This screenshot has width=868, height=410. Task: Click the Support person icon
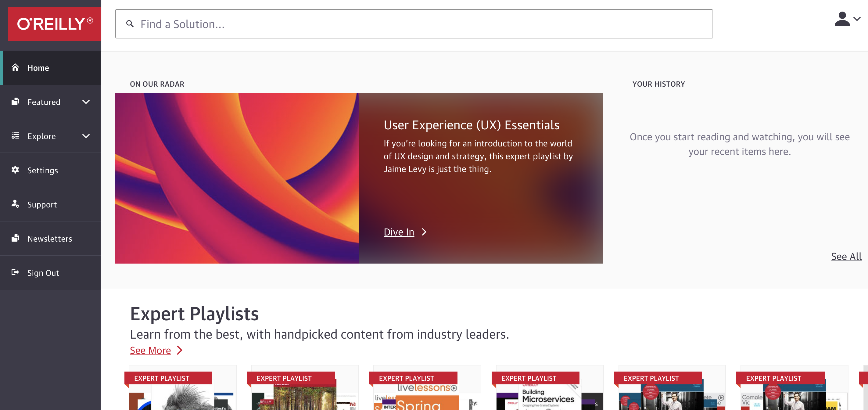[15, 204]
